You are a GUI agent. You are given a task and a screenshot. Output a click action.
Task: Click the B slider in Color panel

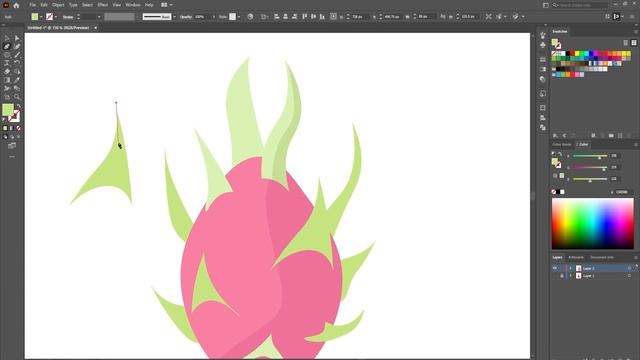coord(590,180)
